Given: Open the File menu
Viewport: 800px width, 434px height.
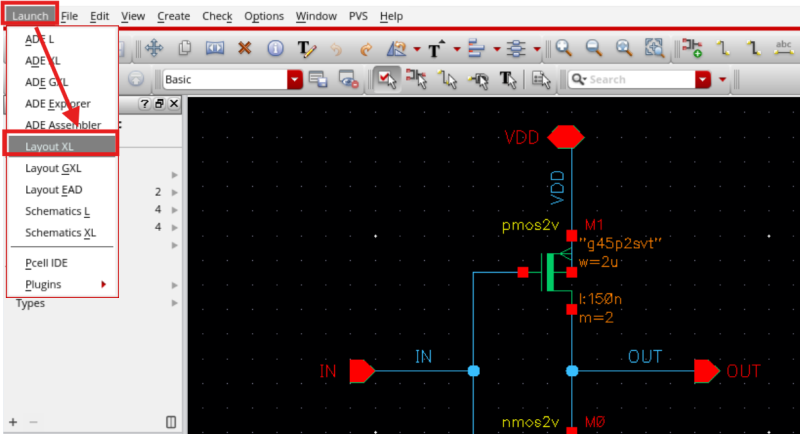Looking at the screenshot, I should coord(69,16).
